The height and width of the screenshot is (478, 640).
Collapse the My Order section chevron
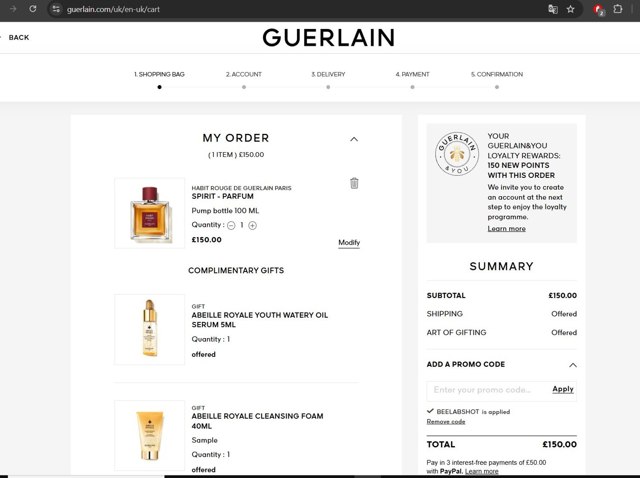(x=354, y=139)
